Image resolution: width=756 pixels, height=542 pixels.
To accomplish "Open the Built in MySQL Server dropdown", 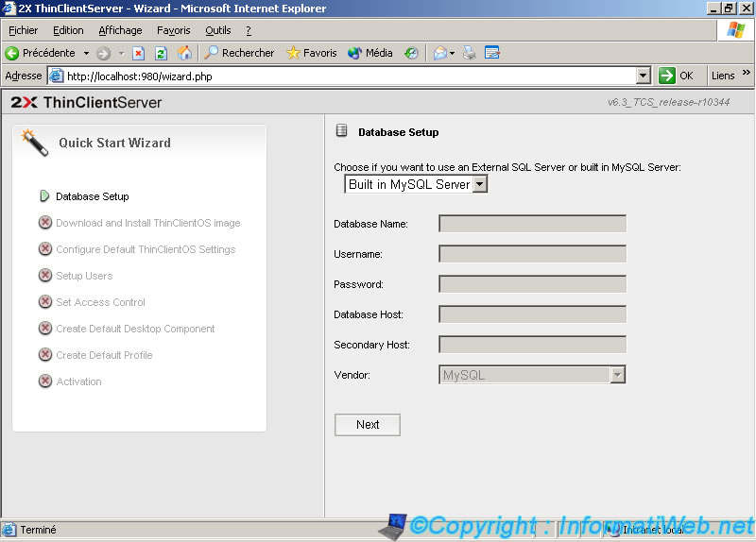I will pyautogui.click(x=416, y=184).
